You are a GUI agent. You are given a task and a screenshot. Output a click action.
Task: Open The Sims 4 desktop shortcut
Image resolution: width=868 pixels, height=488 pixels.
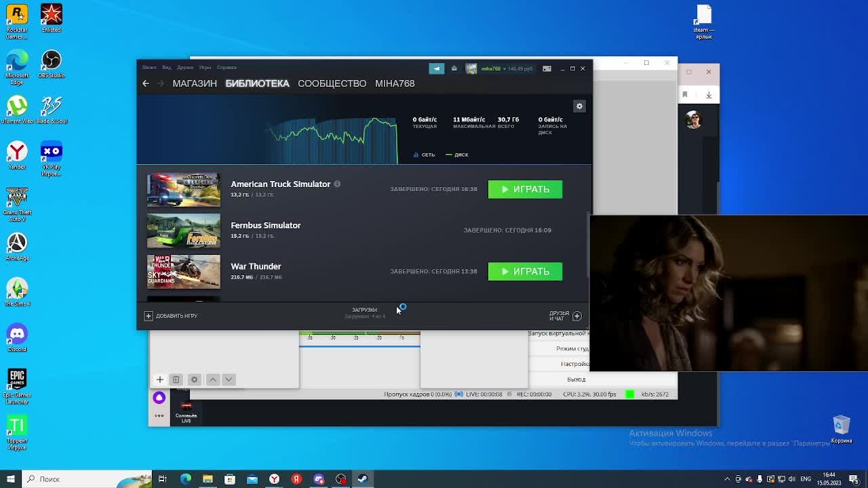(x=17, y=292)
